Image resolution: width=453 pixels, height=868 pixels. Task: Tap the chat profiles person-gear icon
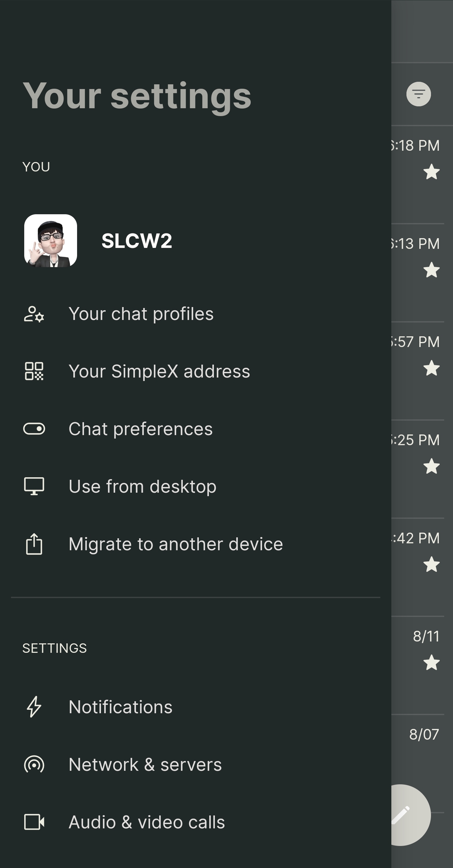point(34,314)
